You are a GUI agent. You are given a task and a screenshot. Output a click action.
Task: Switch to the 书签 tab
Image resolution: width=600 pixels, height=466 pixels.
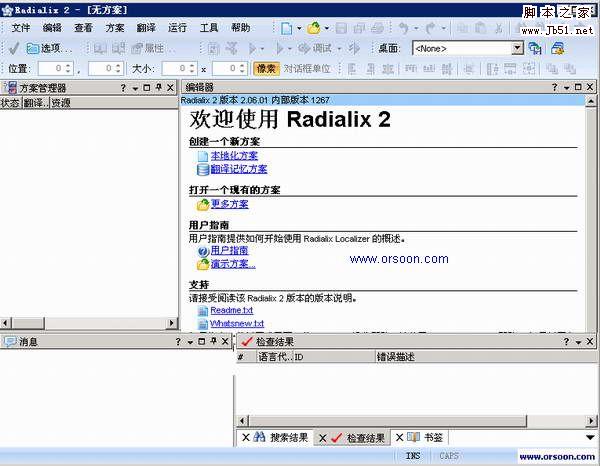432,438
